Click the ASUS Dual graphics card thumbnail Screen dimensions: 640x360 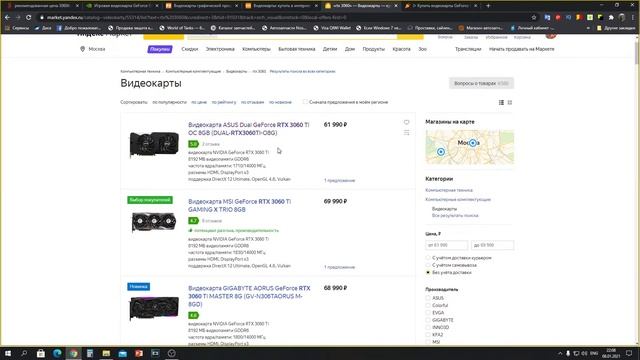(x=154, y=144)
